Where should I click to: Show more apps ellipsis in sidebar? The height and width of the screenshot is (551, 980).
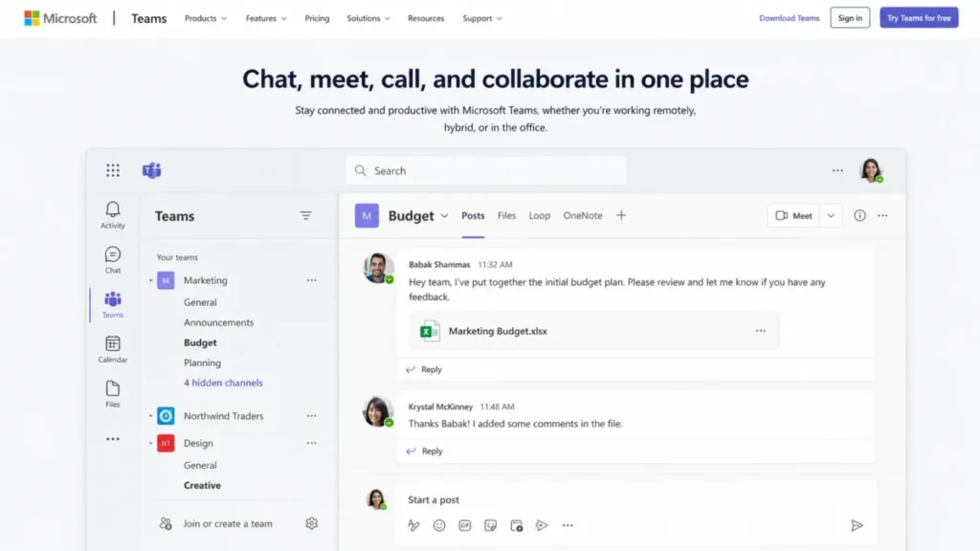(113, 439)
